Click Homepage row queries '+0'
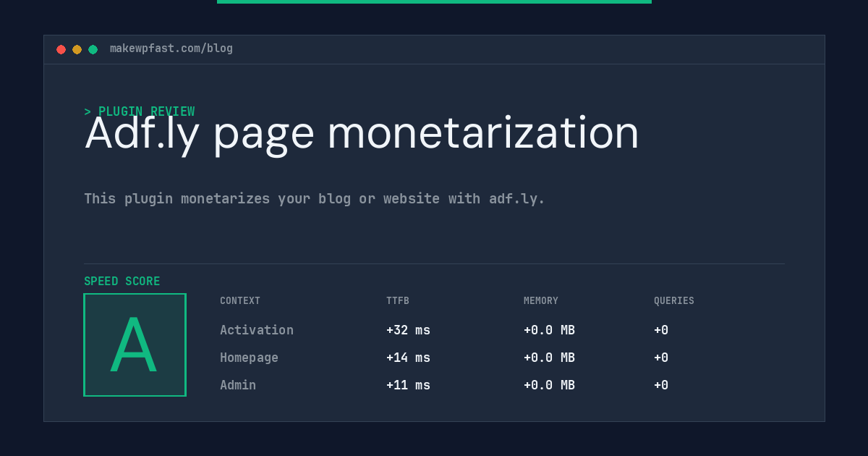Viewport: 868px width, 456px height. tap(661, 358)
